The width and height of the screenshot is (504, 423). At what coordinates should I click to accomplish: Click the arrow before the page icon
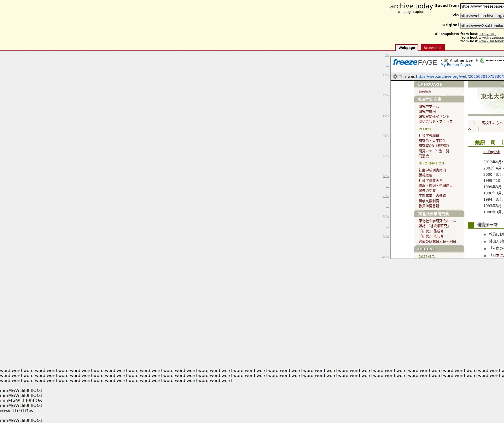click(x=477, y=60)
